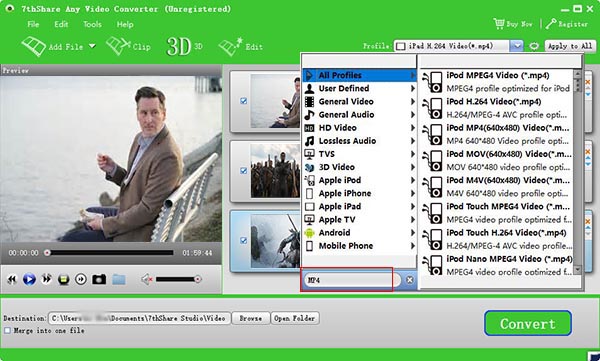Click the volume slider handle
The width and height of the screenshot is (600, 361).
click(x=197, y=279)
